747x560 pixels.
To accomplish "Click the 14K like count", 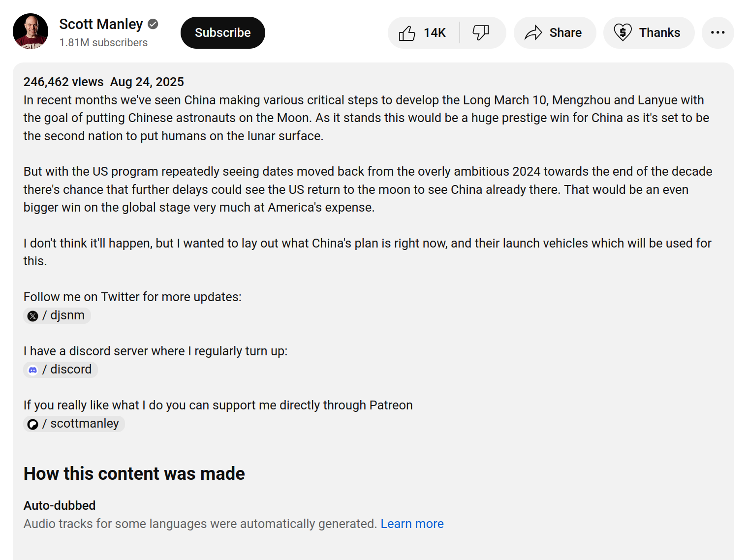I will point(435,33).
